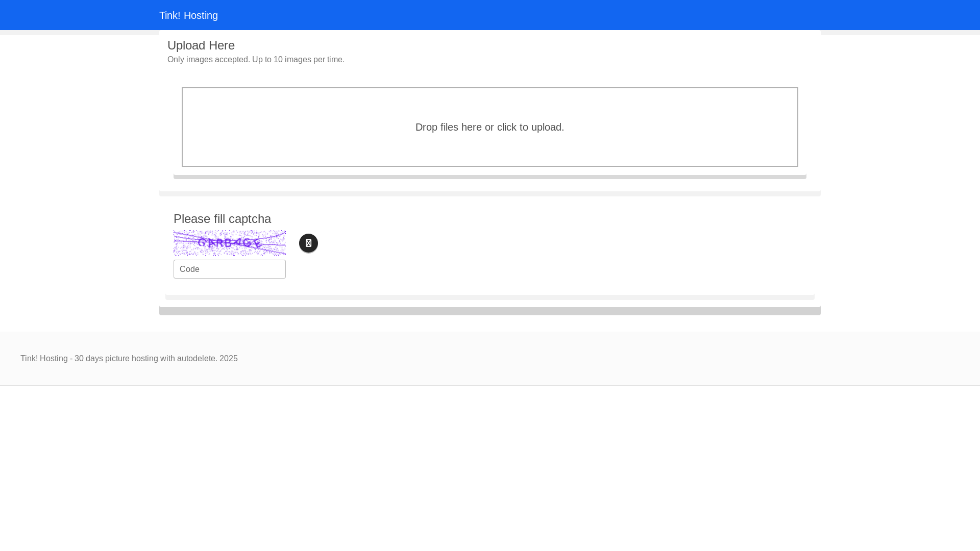Viewport: 980px width, 551px height.
Task: Click the Tink! Hosting header link
Action: tap(188, 15)
